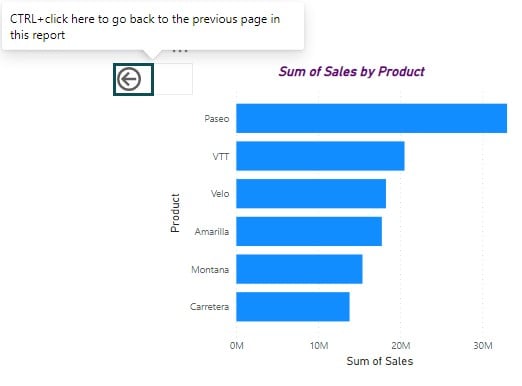Image resolution: width=522 pixels, height=386 pixels.
Task: Click the Amarilla category label
Action: [x=212, y=231]
